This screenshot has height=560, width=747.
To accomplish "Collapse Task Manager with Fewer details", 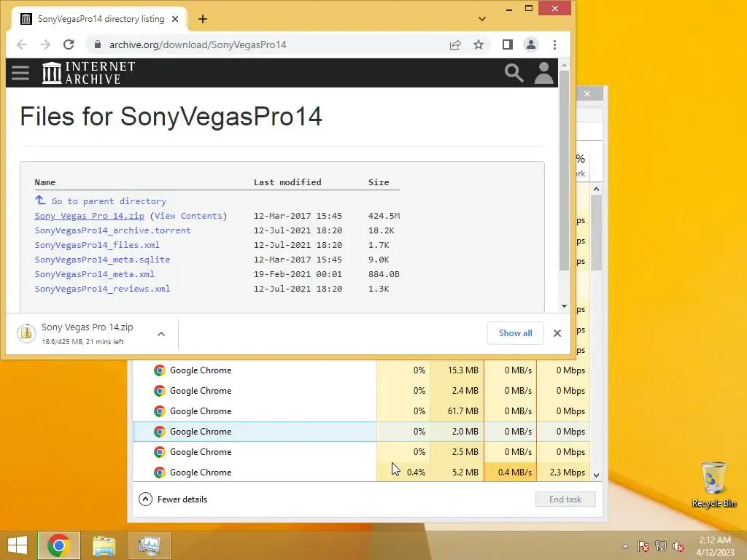I will point(173,499).
